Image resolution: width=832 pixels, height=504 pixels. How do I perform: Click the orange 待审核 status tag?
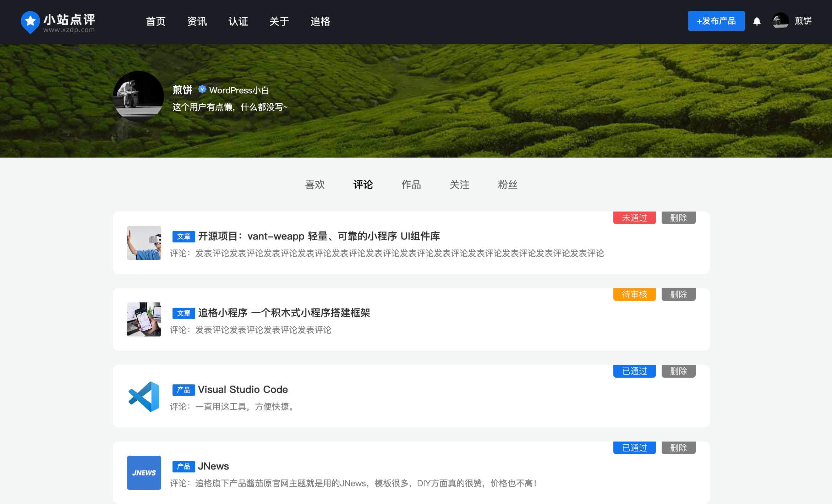pos(635,294)
